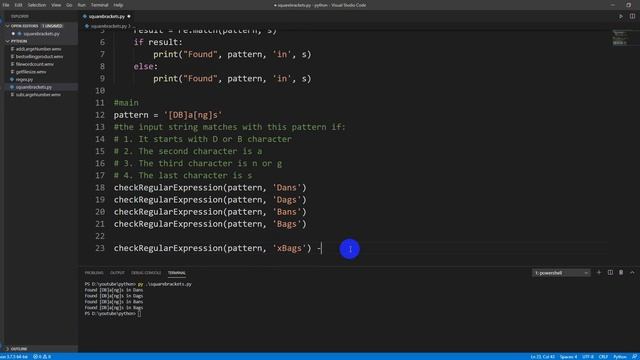The height and width of the screenshot is (360, 640).
Task: Click the Explorer panel header title
Action: (x=20, y=16)
